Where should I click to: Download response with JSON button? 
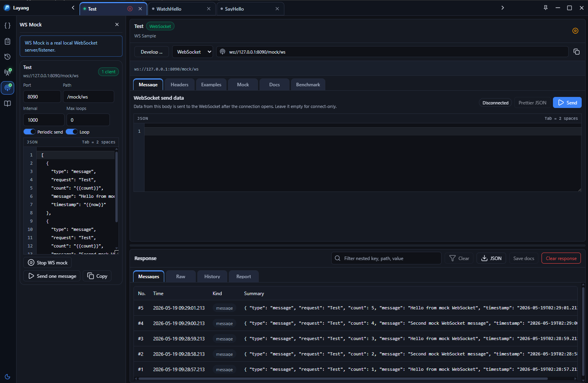(491, 258)
